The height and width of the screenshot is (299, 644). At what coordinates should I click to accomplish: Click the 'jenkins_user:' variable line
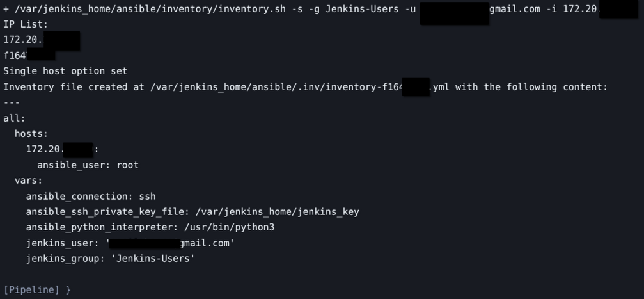pos(63,243)
